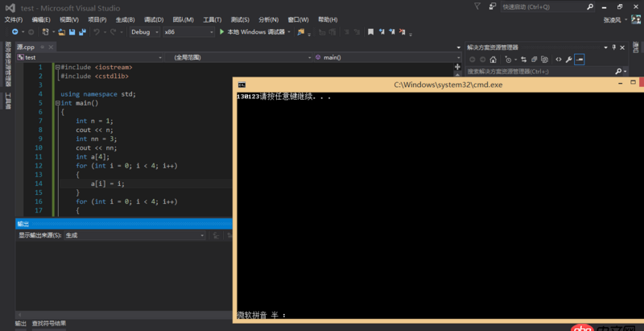644x331 pixels.
Task: Click the Solution Explorer search box
Action: 540,72
